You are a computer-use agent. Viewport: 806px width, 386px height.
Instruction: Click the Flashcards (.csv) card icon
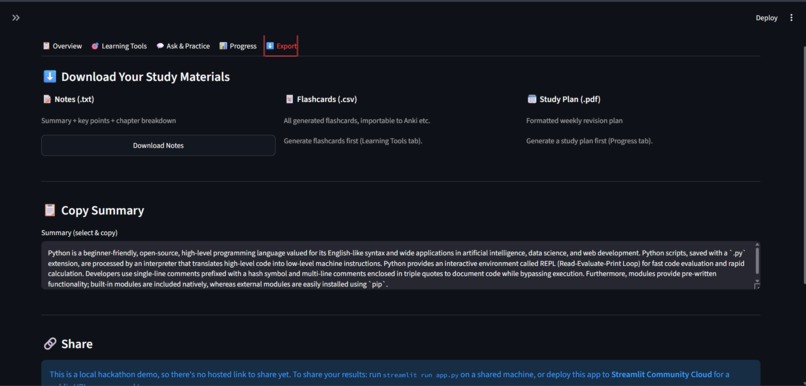click(x=289, y=99)
